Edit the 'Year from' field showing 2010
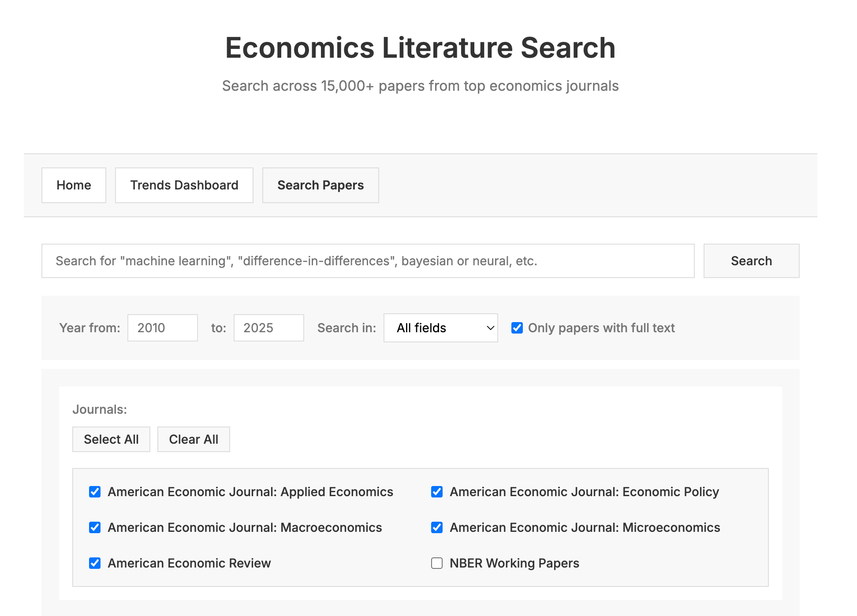 [x=162, y=328]
